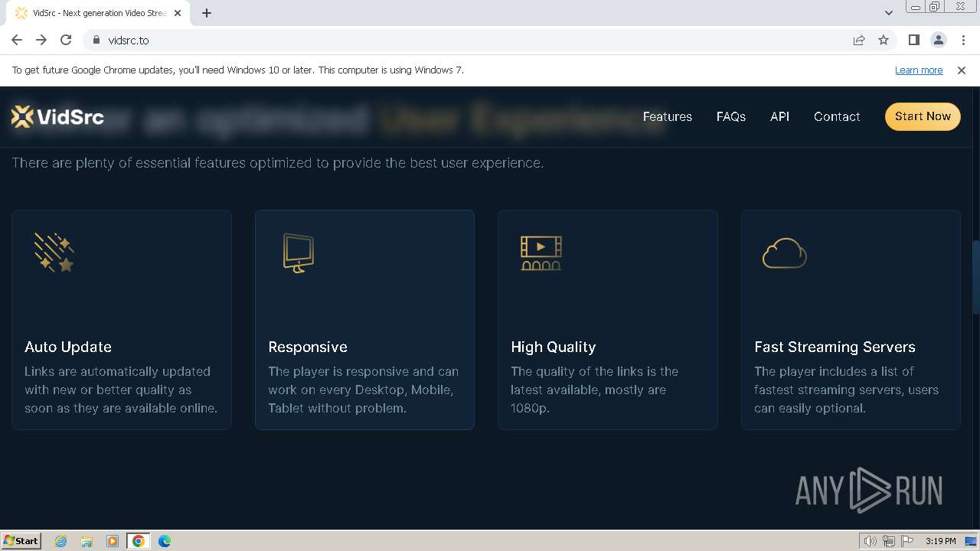This screenshot has width=980, height=551.
Task: Click text 'The quality of the links is the'
Action: click(595, 371)
